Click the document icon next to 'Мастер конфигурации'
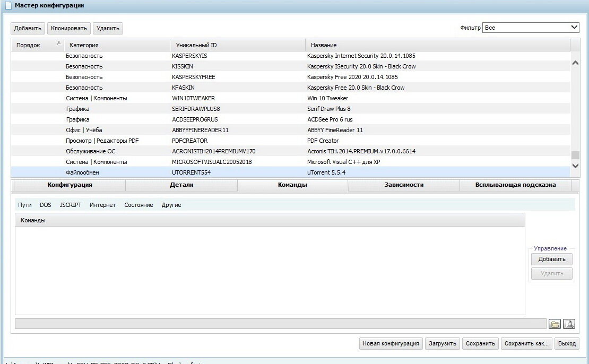 tap(8, 6)
